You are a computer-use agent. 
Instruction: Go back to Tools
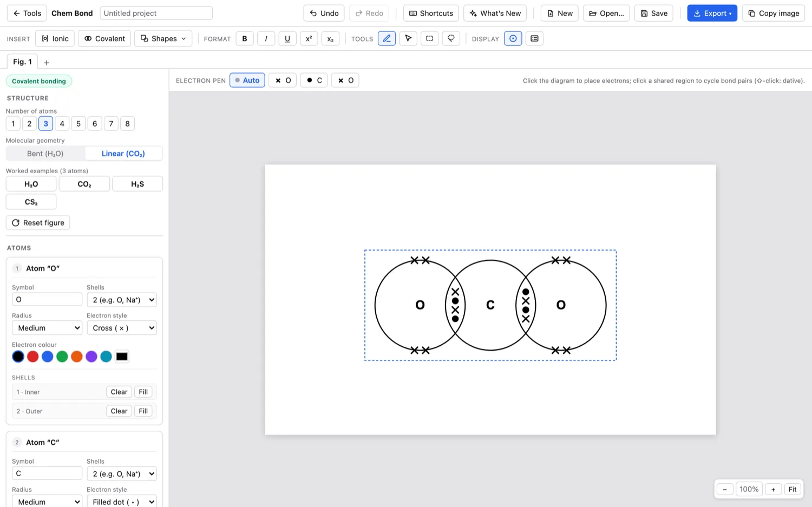(x=27, y=13)
